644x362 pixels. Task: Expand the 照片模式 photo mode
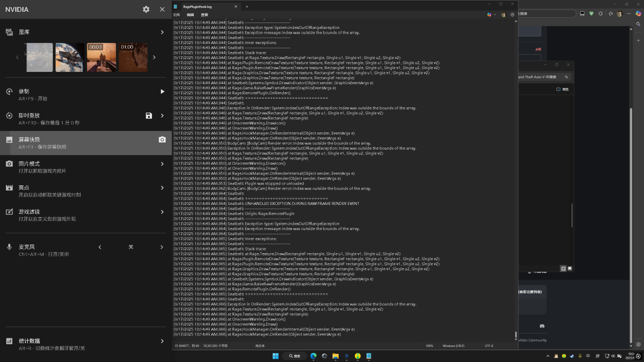pos(162,164)
